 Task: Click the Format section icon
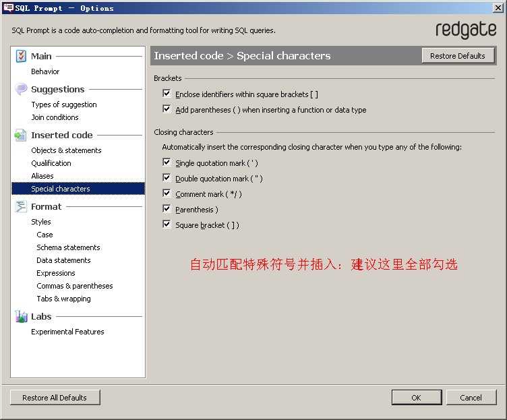point(21,206)
